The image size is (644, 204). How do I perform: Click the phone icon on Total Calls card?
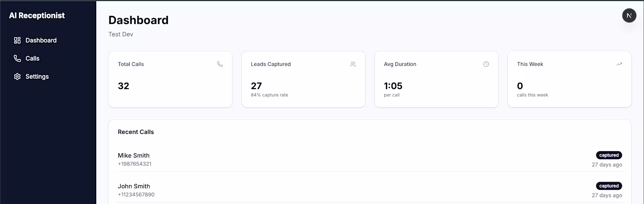click(x=220, y=64)
